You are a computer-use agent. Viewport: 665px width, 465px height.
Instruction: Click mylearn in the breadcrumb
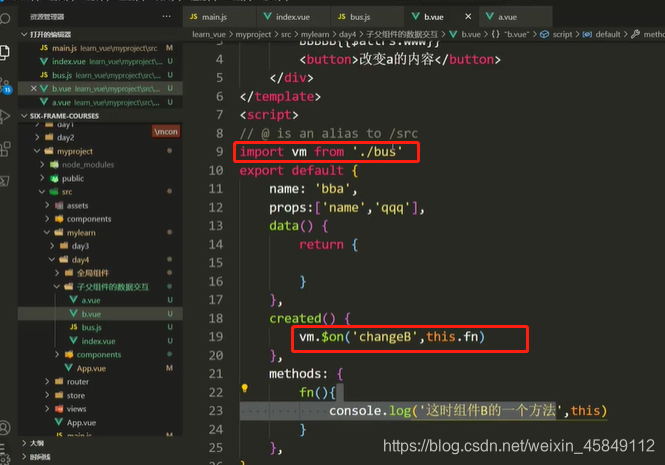315,34
